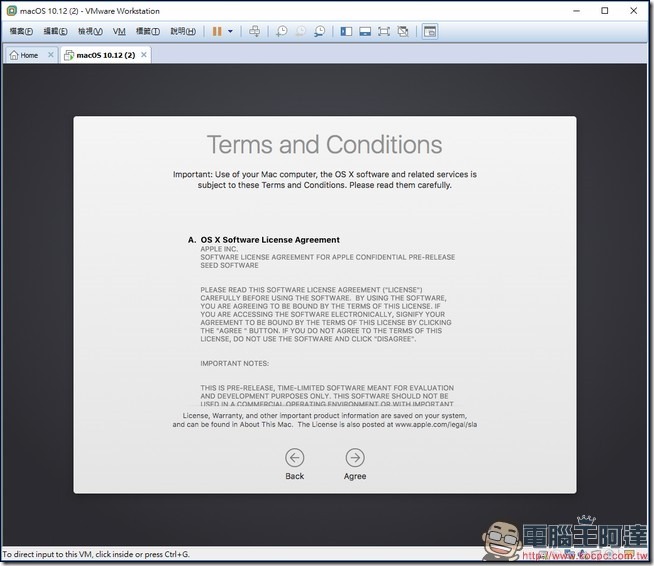This screenshot has height=566, width=654.
Task: Open the 檔案(F) menu
Action: (x=21, y=31)
